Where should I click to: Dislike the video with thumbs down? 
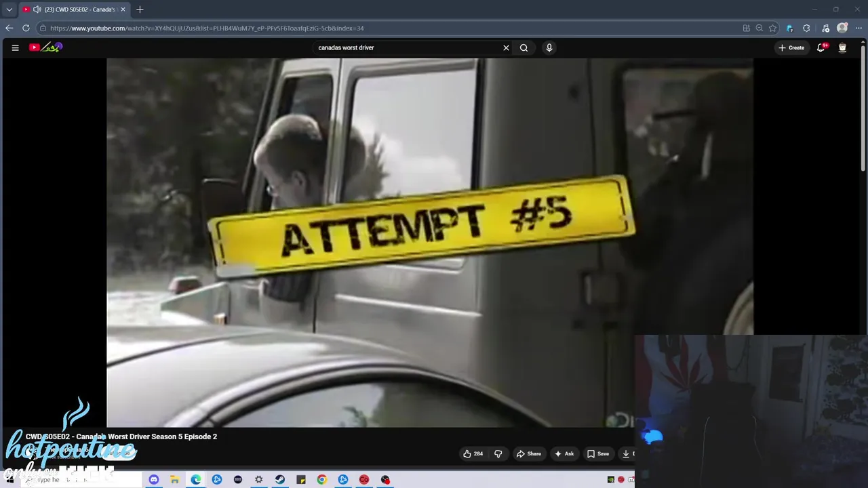click(498, 453)
